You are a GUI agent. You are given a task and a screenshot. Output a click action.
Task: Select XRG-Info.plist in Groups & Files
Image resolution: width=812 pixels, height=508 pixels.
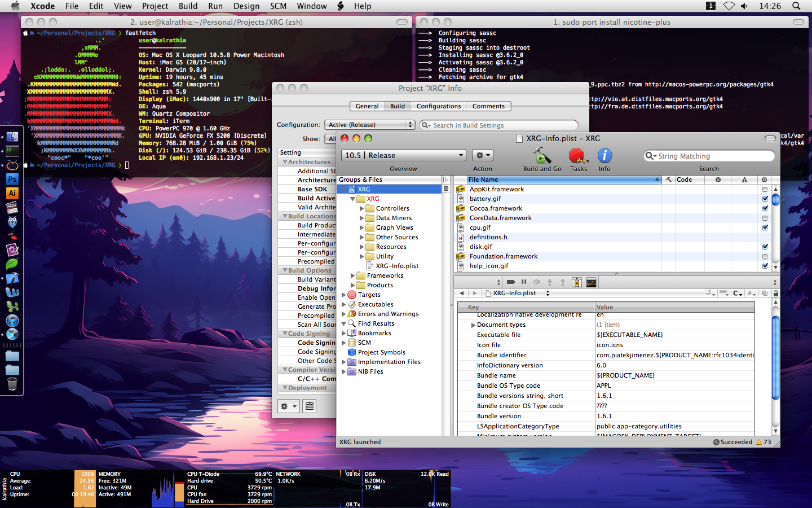coord(397,266)
